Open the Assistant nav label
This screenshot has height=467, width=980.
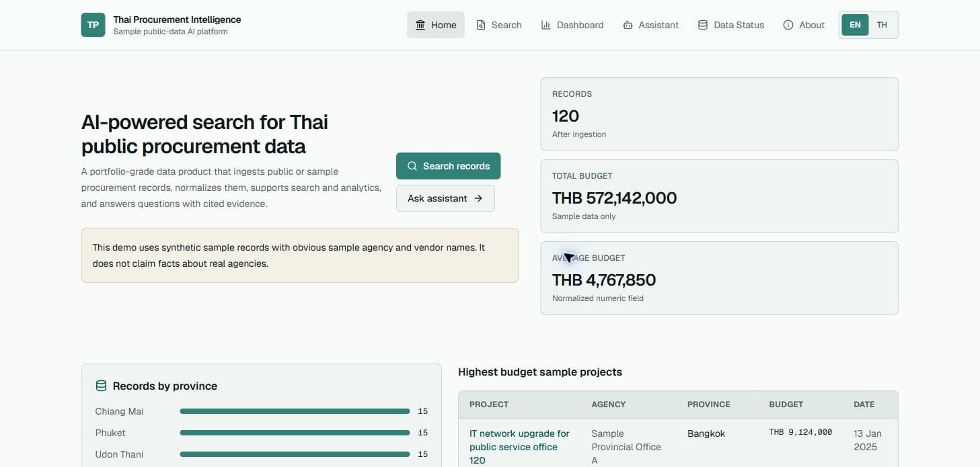coord(658,25)
